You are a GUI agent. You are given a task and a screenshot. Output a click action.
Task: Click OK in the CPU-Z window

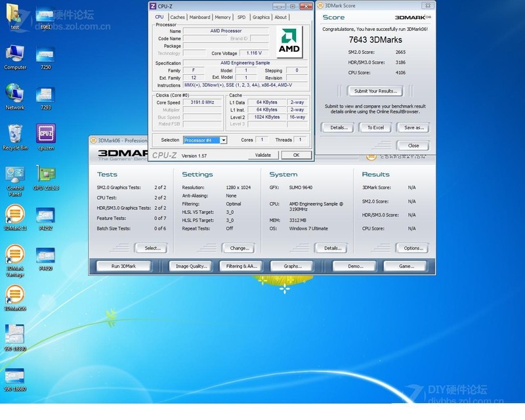[297, 155]
